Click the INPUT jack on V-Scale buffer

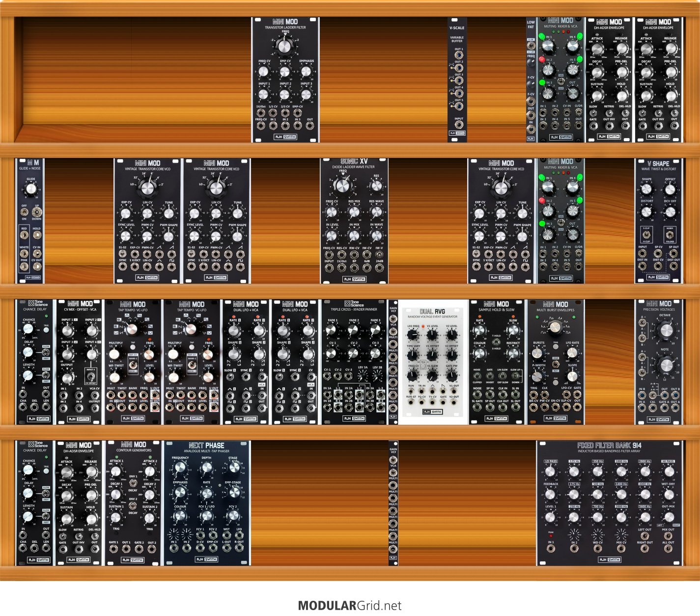click(458, 125)
